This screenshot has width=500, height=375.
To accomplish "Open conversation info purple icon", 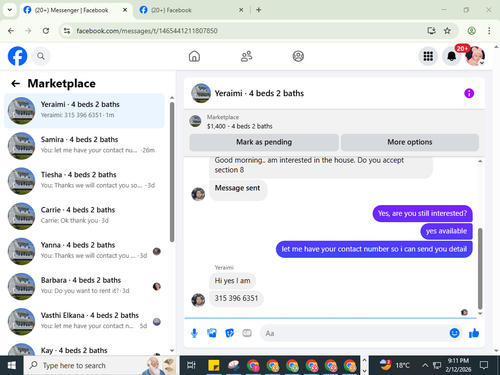I will pyautogui.click(x=469, y=93).
